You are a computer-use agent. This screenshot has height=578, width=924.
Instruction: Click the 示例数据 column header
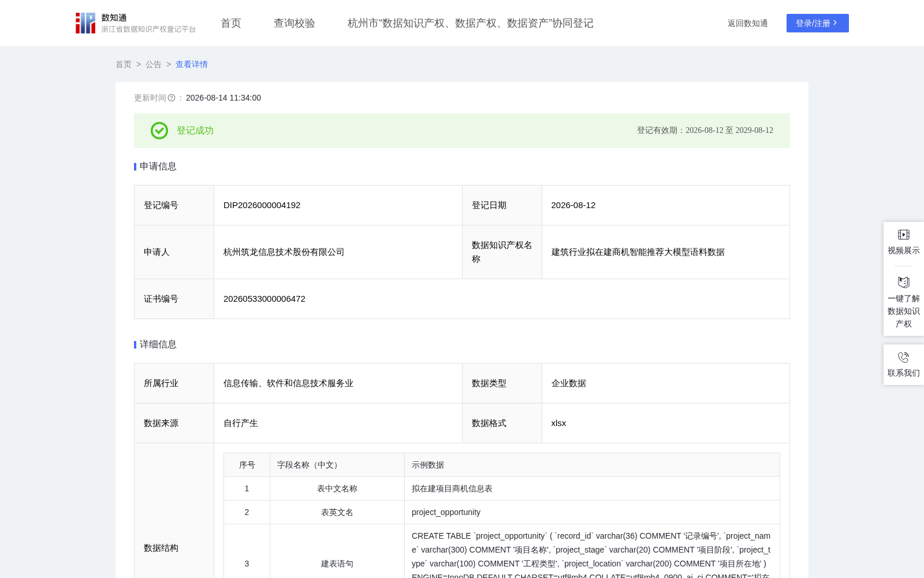(593, 465)
